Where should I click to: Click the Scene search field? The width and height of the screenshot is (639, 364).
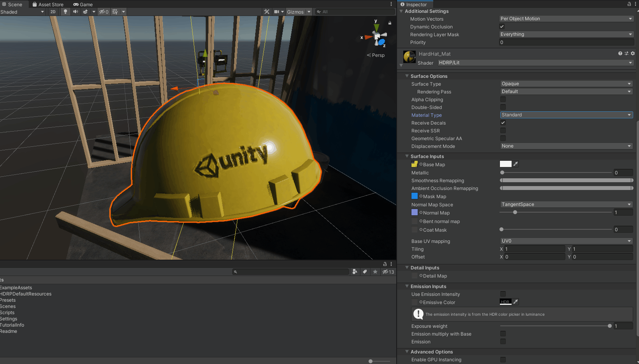point(355,12)
